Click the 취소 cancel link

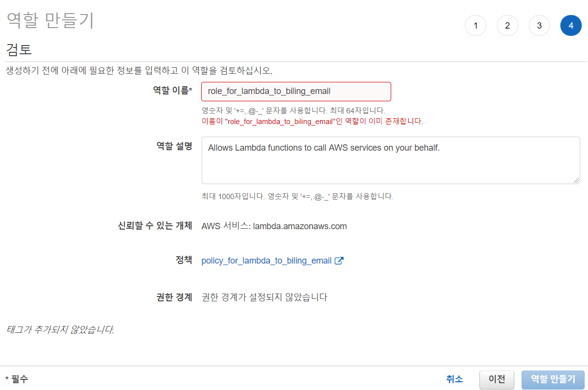[454, 379]
